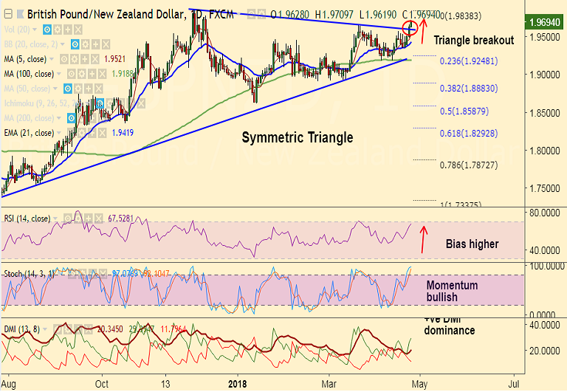Open settings gear for BB (20, close, 2)
The height and width of the screenshot is (392, 567).
86,44
